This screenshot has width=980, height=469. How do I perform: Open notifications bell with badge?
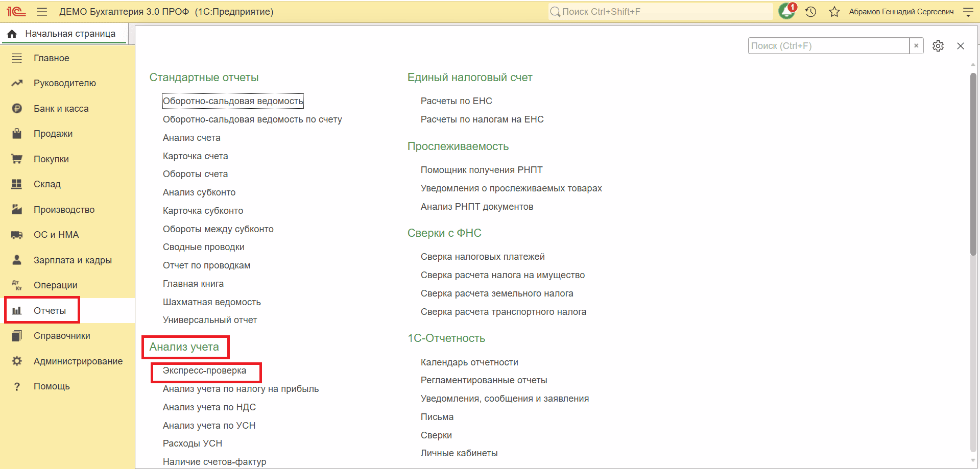[x=787, y=11]
